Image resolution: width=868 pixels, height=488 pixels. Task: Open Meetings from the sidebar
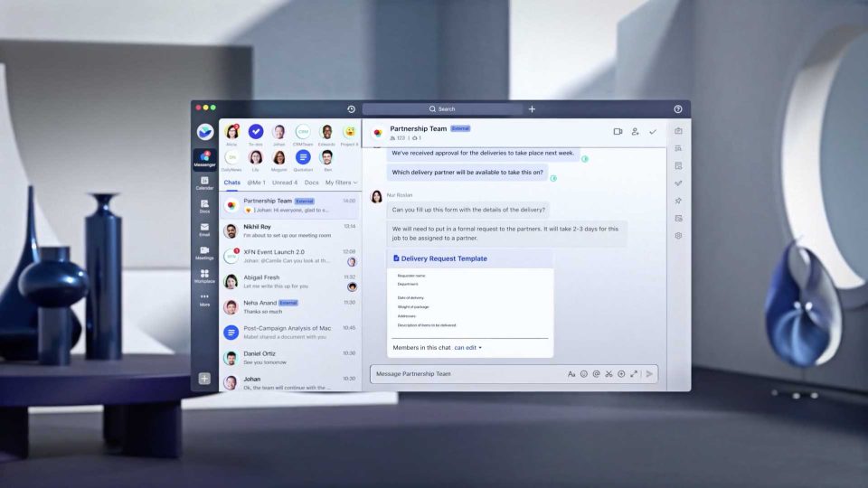205,252
